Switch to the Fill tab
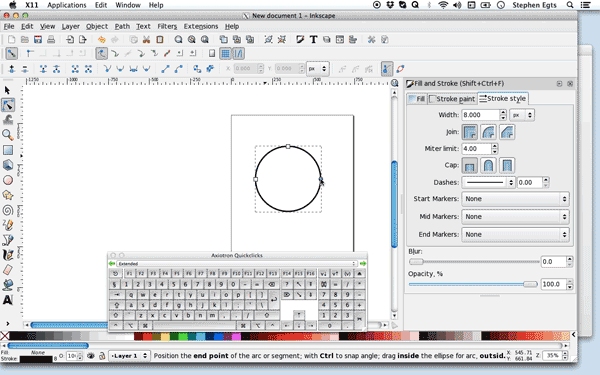 [x=417, y=99]
